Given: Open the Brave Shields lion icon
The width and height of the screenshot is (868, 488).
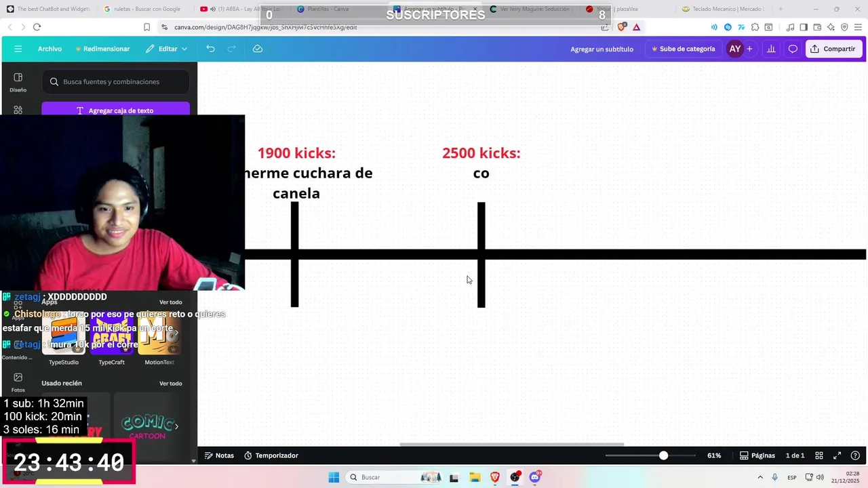Looking at the screenshot, I should pos(622,27).
